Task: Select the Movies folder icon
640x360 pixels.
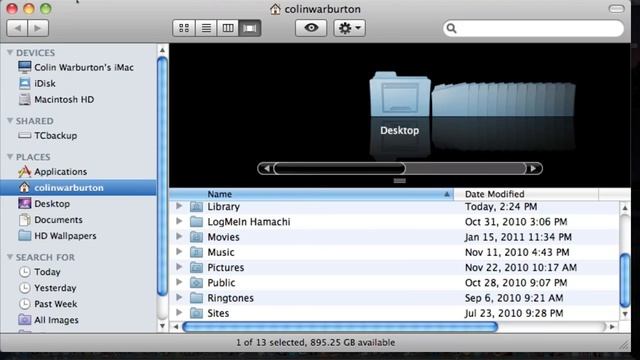Action: pos(196,237)
